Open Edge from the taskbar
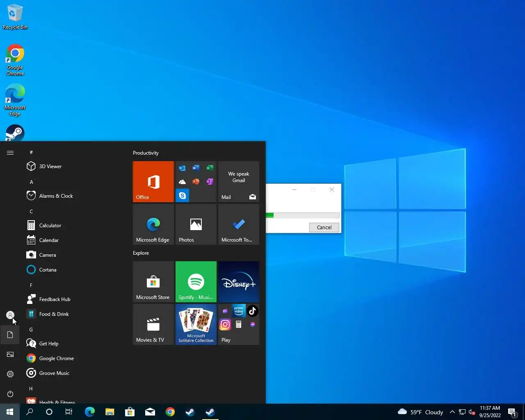Viewport: 525px width, 420px height. tap(89, 412)
